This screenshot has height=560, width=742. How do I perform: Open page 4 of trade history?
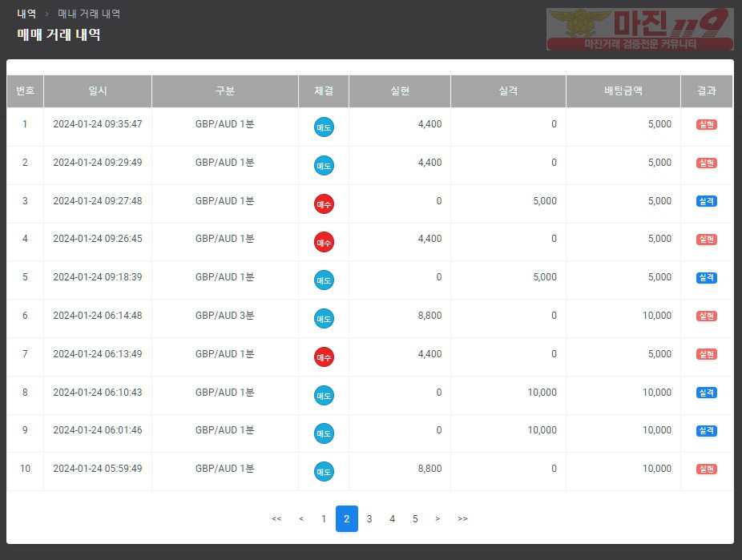[393, 519]
